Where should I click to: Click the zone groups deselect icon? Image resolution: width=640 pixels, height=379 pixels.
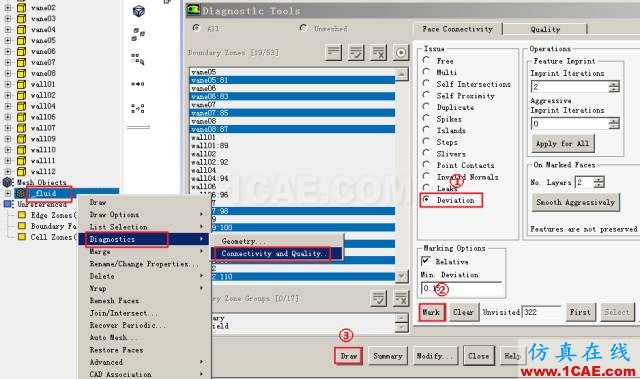tap(401, 299)
